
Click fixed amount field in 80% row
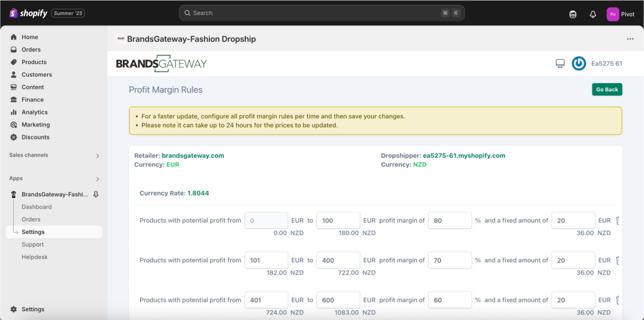coord(574,221)
